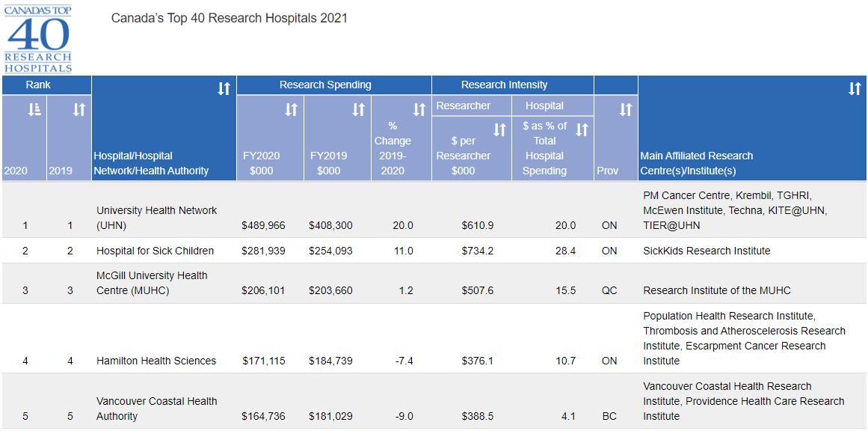Click the Rank header cell
The width and height of the screenshot is (868, 431).
[46, 85]
